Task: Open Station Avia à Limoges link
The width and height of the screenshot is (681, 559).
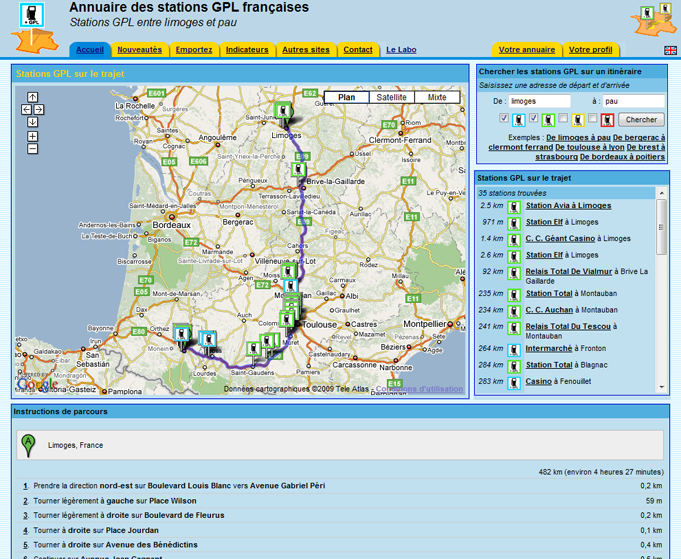Action: [x=569, y=205]
